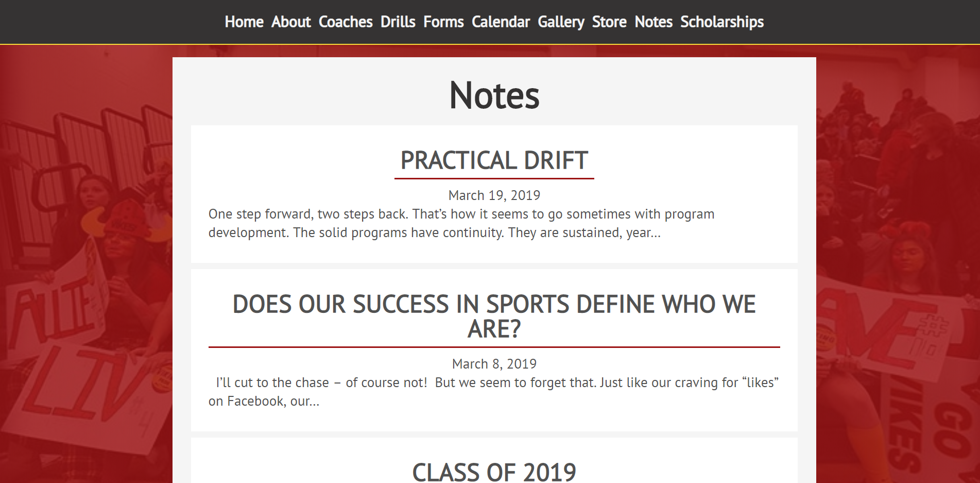Open the Calendar page
The height and width of the screenshot is (483, 980).
(x=501, y=22)
